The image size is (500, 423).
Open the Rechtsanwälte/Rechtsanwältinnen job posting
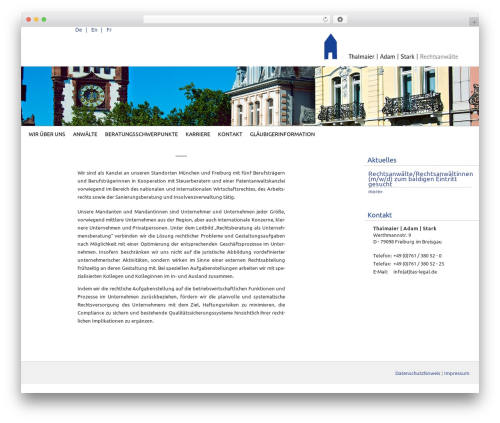tap(420, 179)
